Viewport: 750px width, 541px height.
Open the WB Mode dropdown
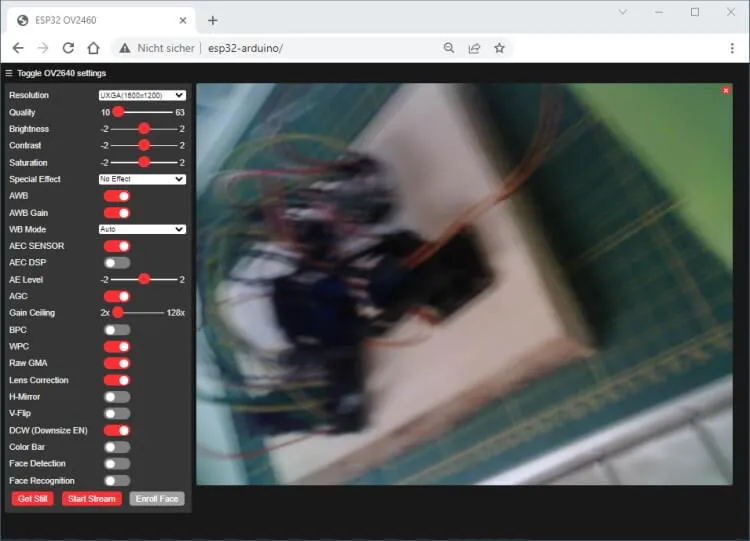(x=142, y=229)
